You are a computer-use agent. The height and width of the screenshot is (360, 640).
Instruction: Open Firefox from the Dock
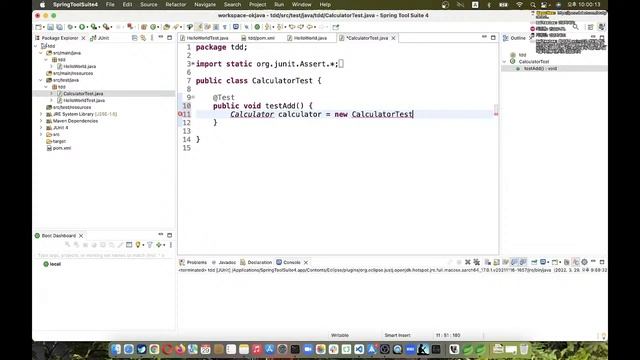180,349
